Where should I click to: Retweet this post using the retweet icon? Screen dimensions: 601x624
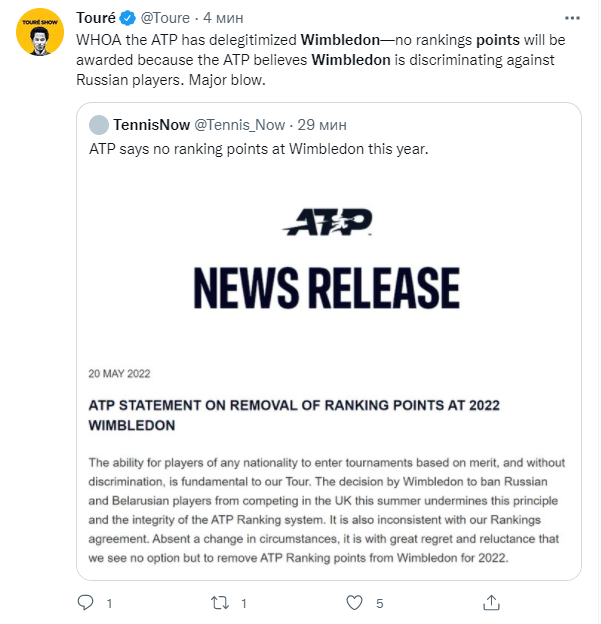coord(220,603)
